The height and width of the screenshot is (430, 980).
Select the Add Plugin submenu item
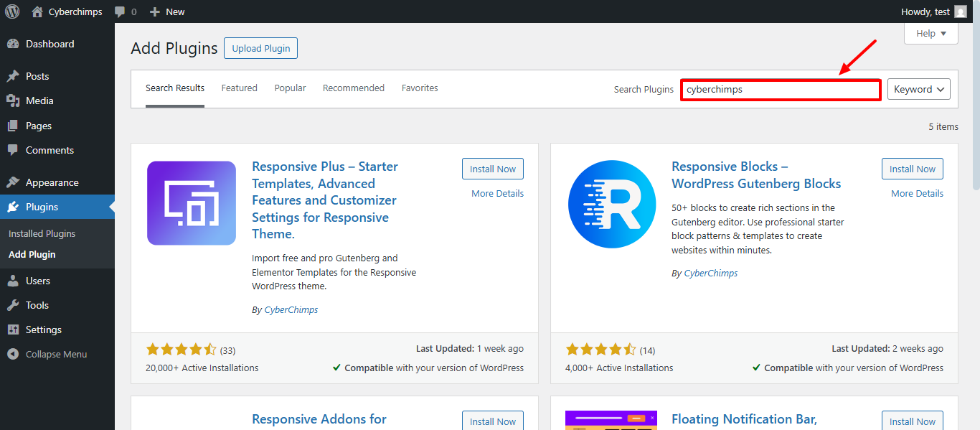point(32,254)
